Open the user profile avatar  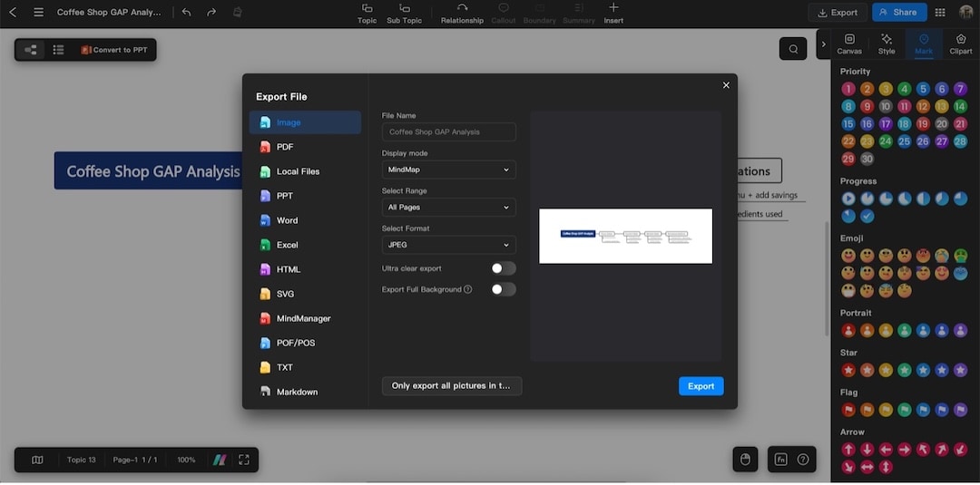click(966, 13)
